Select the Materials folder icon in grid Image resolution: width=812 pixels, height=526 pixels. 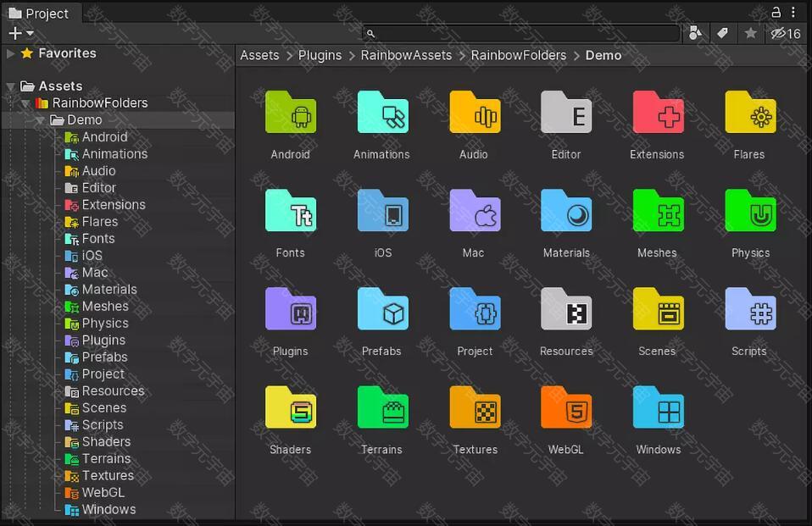pyautogui.click(x=566, y=212)
